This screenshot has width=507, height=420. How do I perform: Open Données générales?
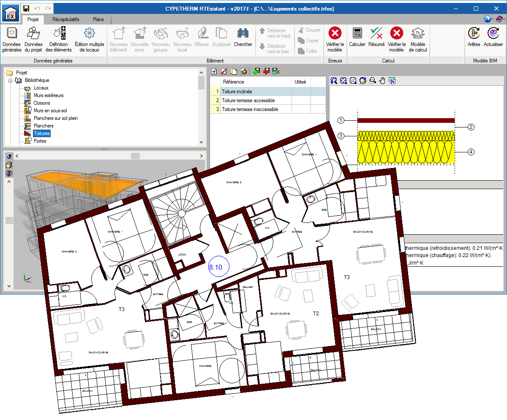(x=11, y=40)
